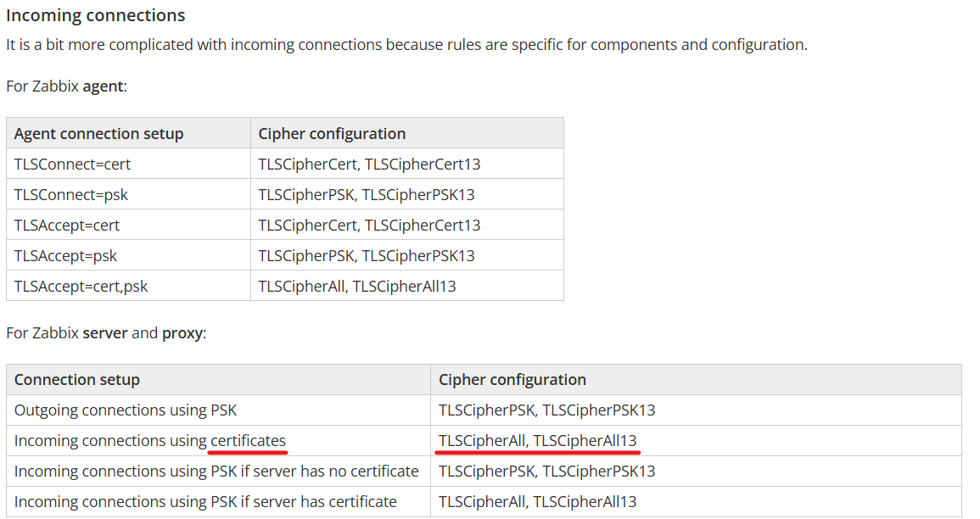Click underlined word 'certificates'
Image resolution: width=980 pixels, height=519 pixels.
(248, 440)
